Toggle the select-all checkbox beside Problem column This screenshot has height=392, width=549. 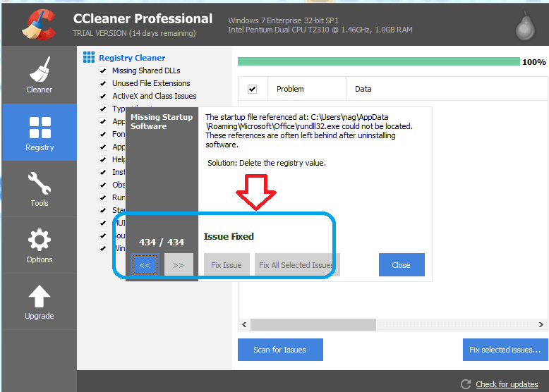click(252, 89)
